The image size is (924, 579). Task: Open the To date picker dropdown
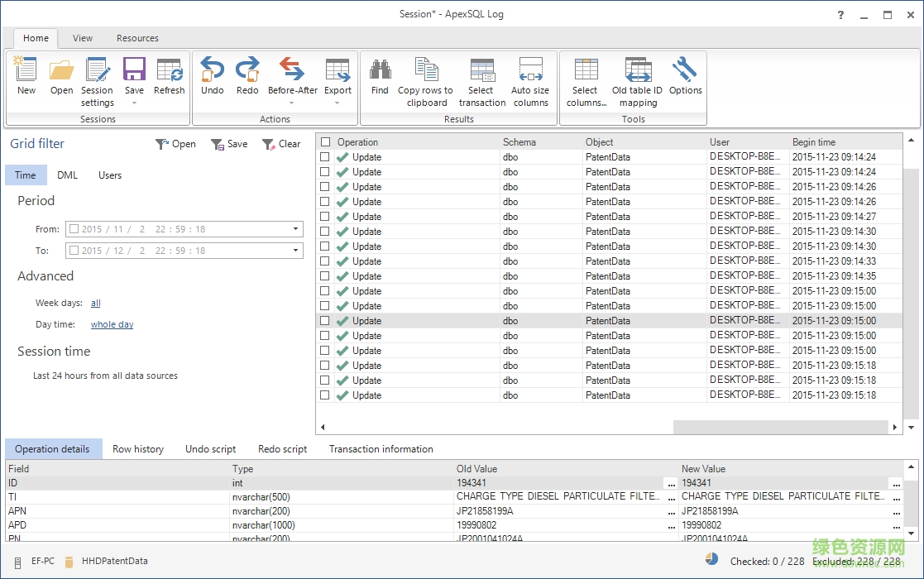(x=294, y=251)
